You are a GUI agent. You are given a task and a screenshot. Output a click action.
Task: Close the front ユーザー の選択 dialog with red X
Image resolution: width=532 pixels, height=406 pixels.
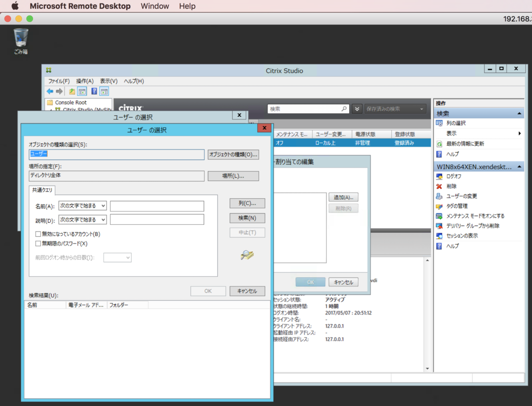(x=264, y=128)
